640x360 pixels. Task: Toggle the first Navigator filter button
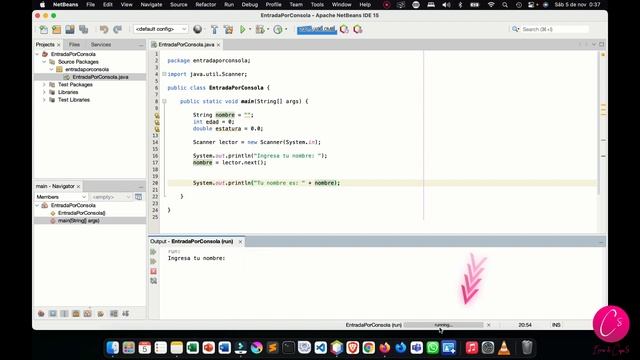point(41,313)
